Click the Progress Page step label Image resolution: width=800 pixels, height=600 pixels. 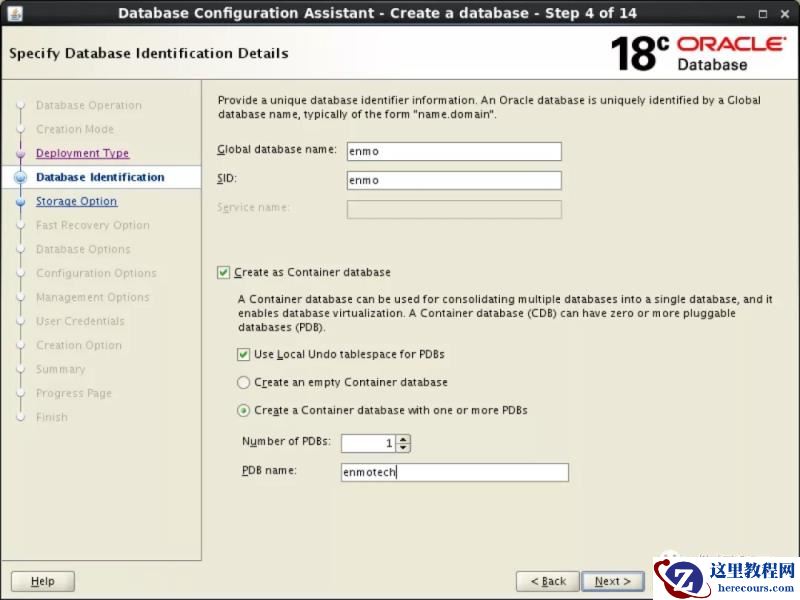[x=74, y=393]
